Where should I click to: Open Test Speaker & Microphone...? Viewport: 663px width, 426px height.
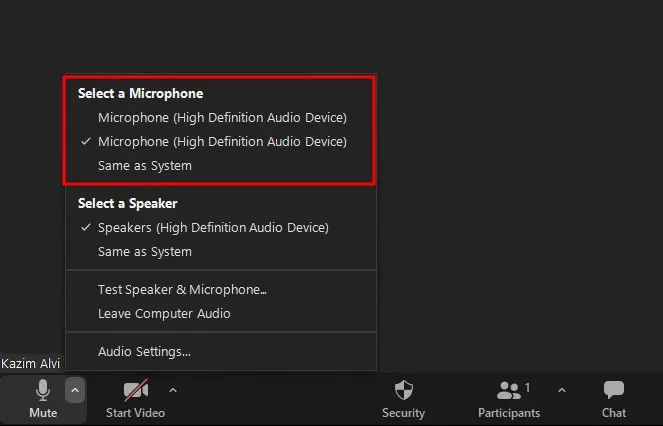point(182,290)
